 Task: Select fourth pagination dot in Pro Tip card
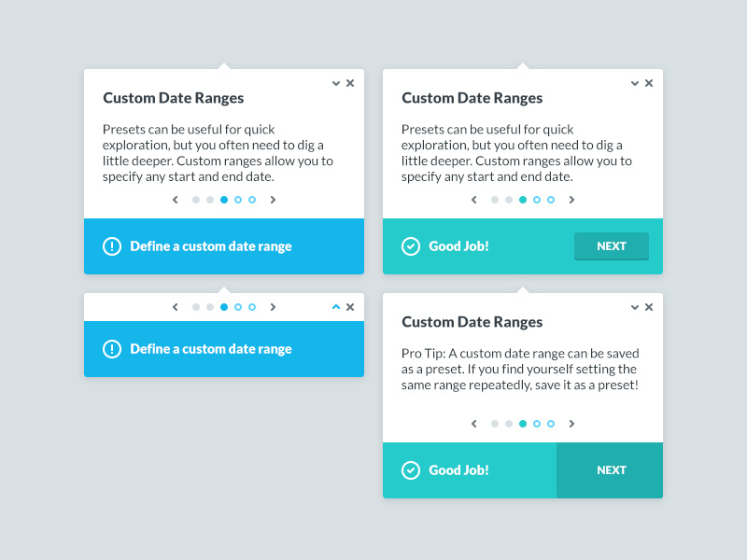tap(537, 424)
